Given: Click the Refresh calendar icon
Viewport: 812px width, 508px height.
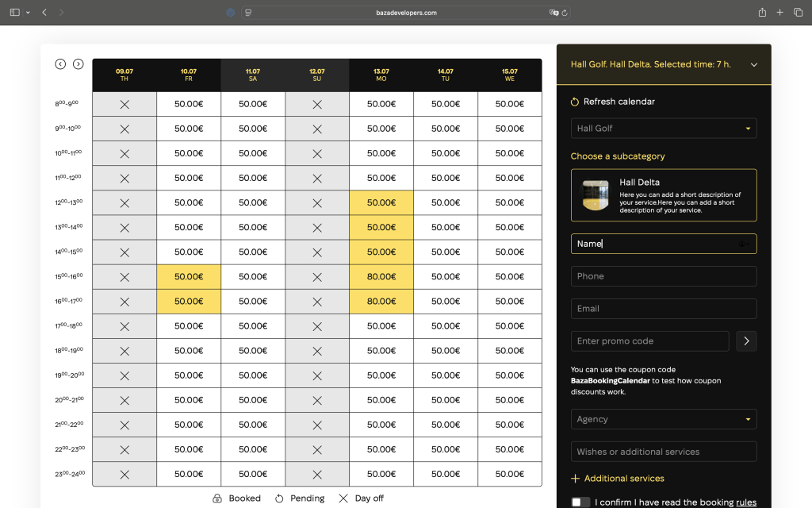Looking at the screenshot, I should (575, 102).
